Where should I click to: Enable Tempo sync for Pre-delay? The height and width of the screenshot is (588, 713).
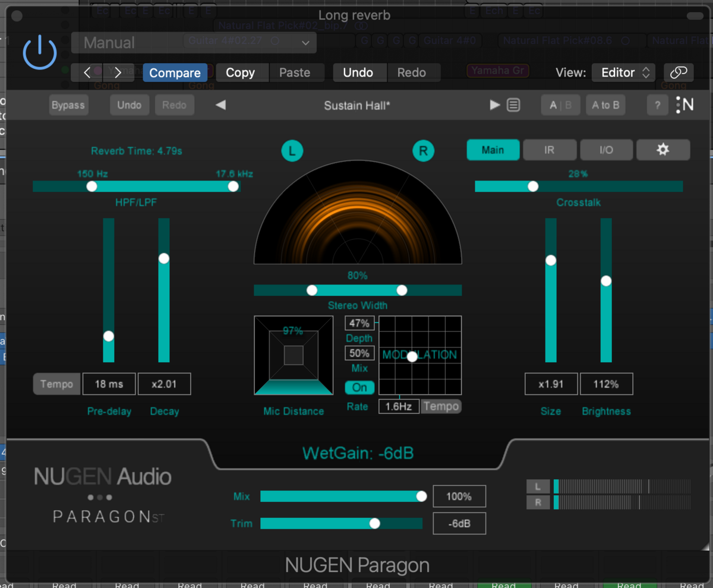point(56,384)
